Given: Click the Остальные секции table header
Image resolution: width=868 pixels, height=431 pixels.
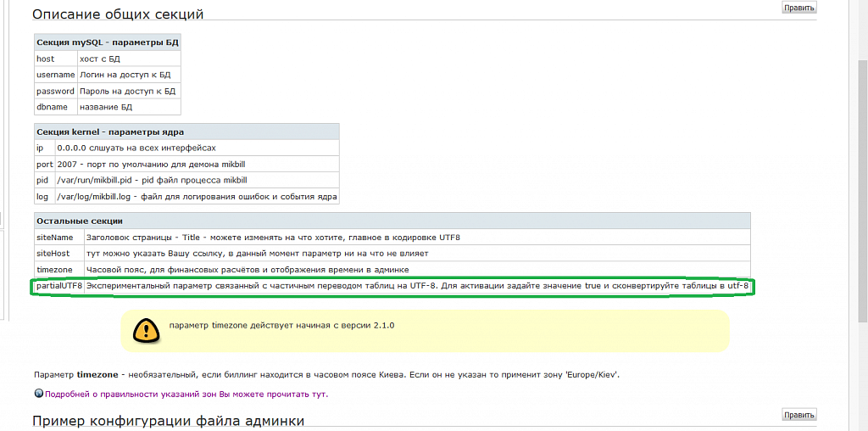Looking at the screenshot, I should (80, 221).
